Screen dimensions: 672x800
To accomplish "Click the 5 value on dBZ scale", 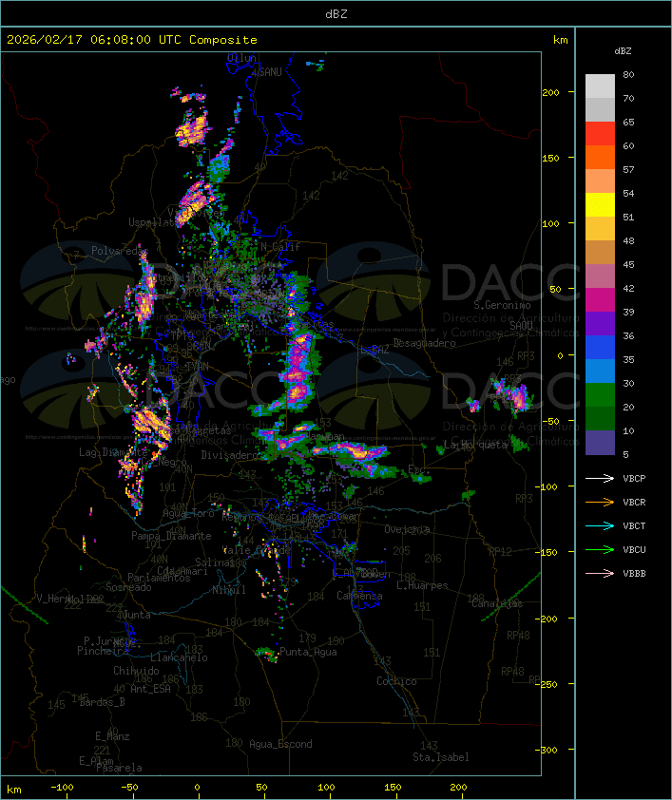I will [x=625, y=454].
